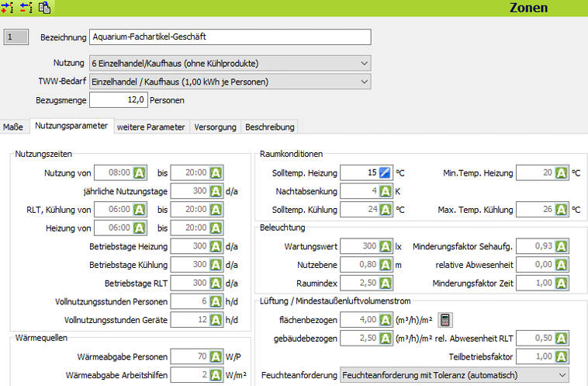Open the weitere Parameter tab
588x386 pixels.
[x=150, y=127]
